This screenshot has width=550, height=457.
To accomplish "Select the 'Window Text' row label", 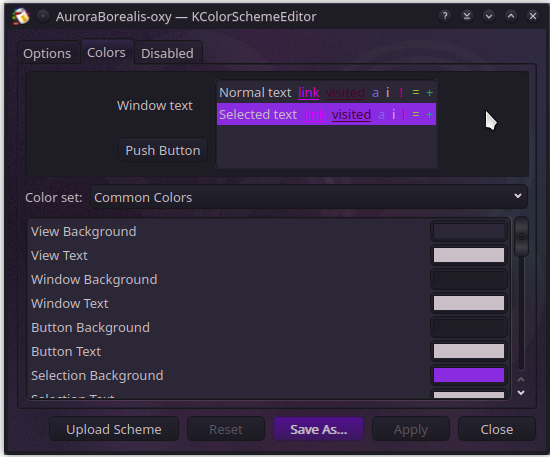I will click(70, 303).
